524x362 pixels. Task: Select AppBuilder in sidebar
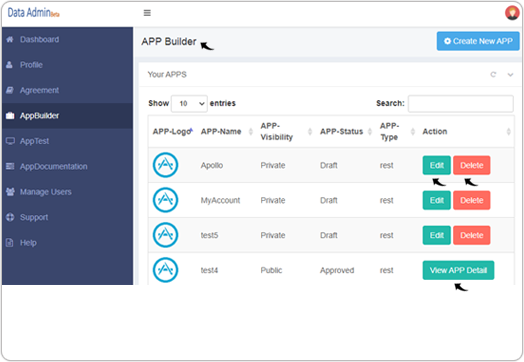[x=67, y=116]
